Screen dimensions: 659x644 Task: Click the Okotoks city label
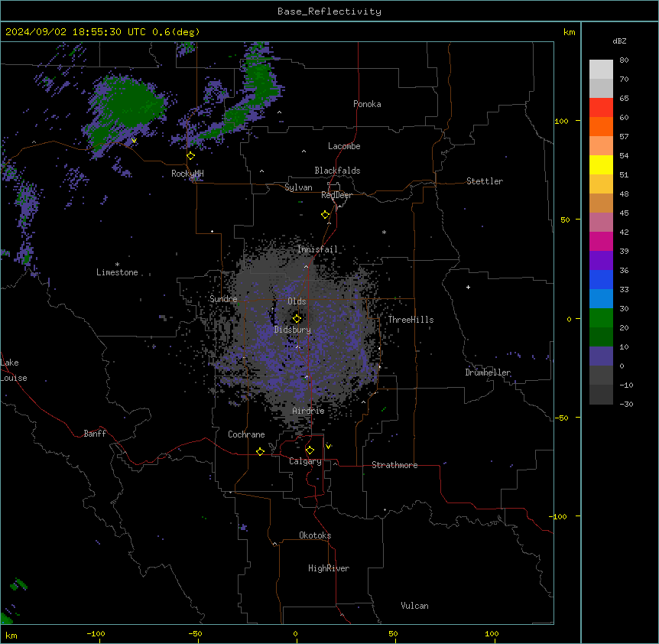(315, 535)
